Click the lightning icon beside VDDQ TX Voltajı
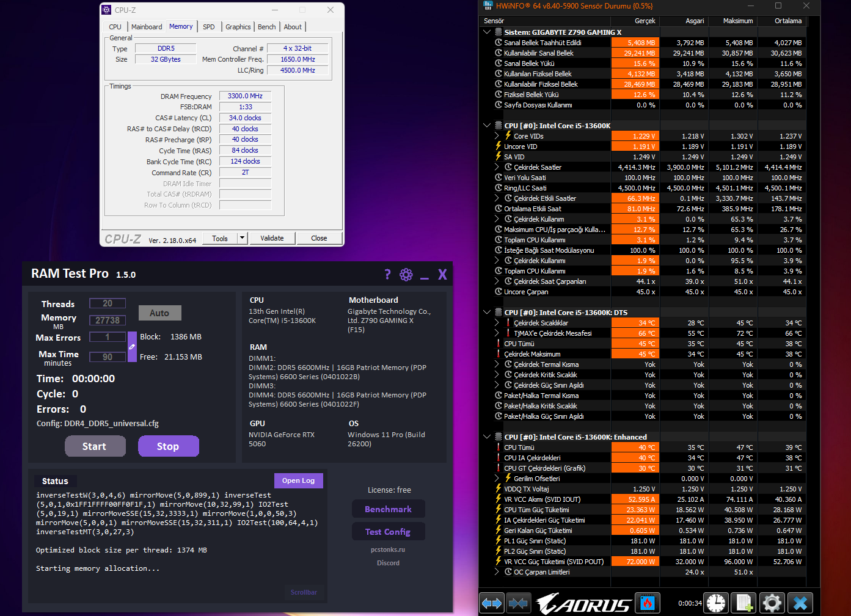Viewport: 851px width, 616px height. pyautogui.click(x=499, y=489)
